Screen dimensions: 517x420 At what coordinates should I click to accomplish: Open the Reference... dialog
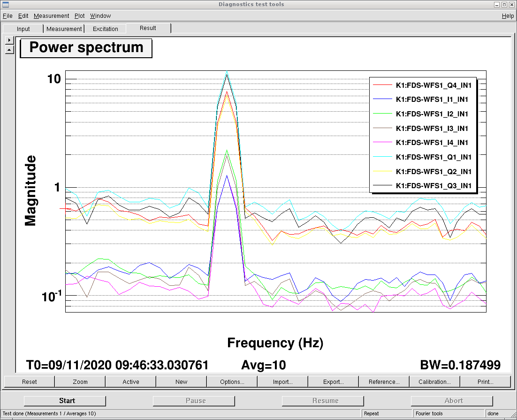click(x=384, y=382)
